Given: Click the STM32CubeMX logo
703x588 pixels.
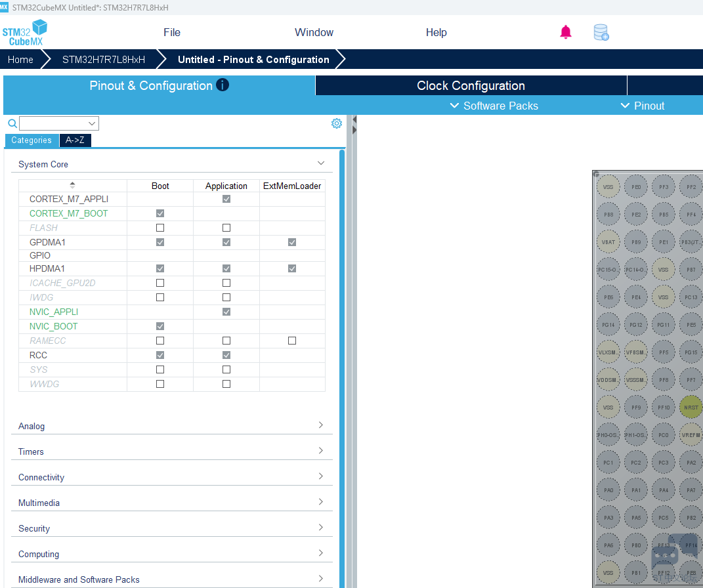Looking at the screenshot, I should [25, 32].
